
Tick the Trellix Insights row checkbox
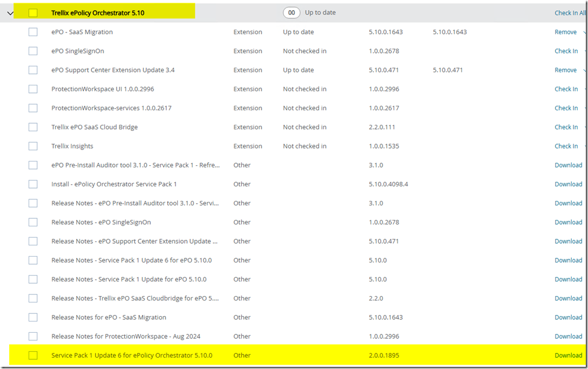point(33,146)
